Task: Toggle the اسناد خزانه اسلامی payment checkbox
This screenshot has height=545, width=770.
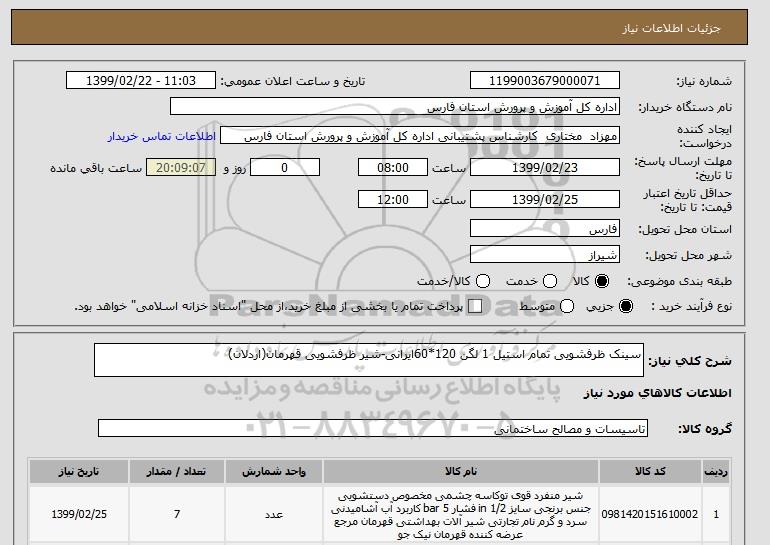Action: pos(475,306)
